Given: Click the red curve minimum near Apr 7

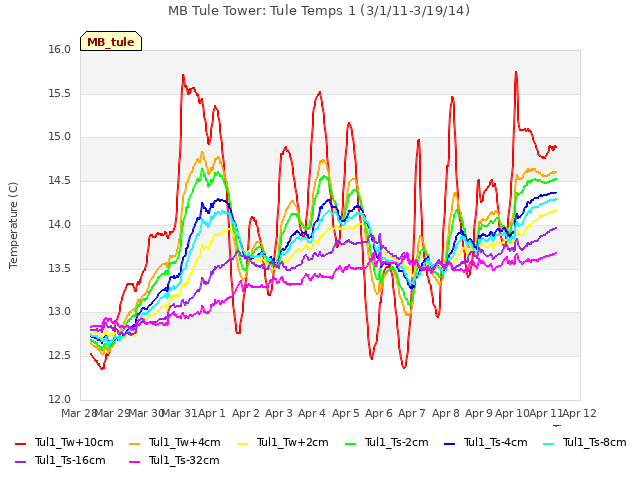Looking at the screenshot, I should 404,368.
